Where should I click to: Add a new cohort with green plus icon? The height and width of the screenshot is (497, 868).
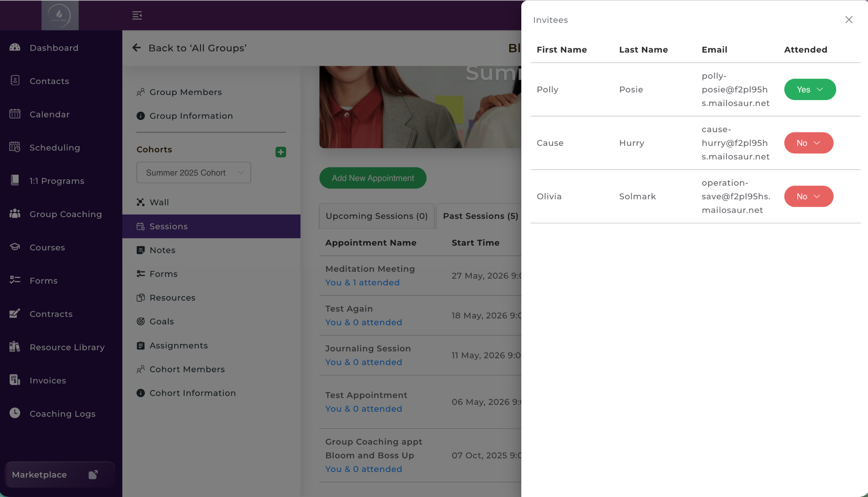coord(281,152)
